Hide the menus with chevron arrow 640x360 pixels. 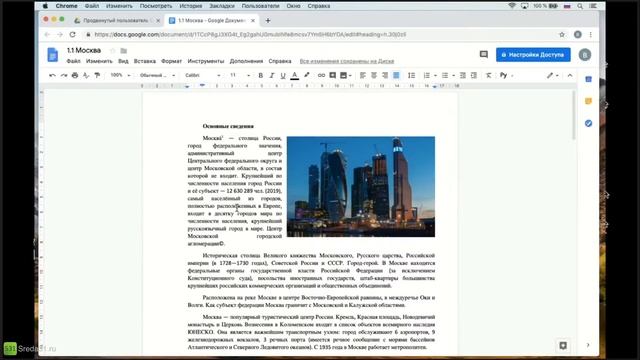[570, 76]
